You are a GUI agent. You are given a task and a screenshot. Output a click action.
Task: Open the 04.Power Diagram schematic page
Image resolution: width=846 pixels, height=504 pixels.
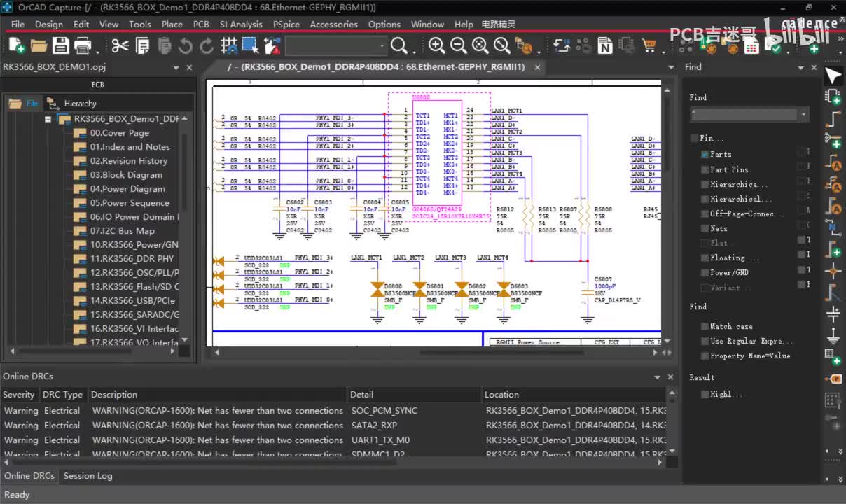[x=127, y=188]
